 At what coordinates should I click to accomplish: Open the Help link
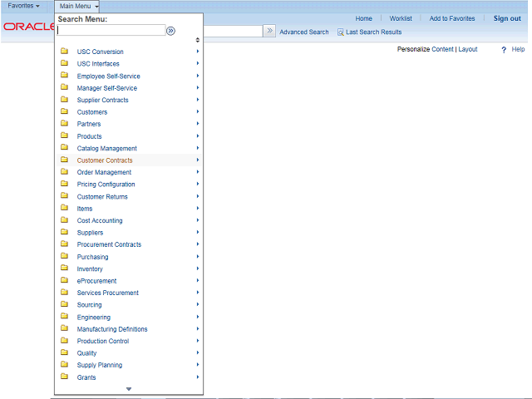(518, 50)
